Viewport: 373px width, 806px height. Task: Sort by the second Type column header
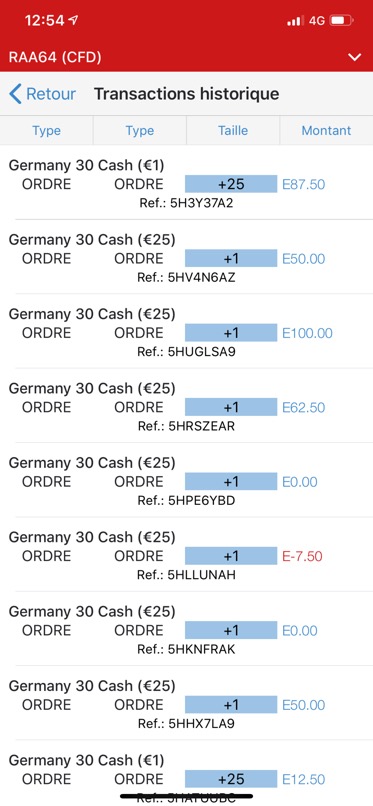click(140, 131)
